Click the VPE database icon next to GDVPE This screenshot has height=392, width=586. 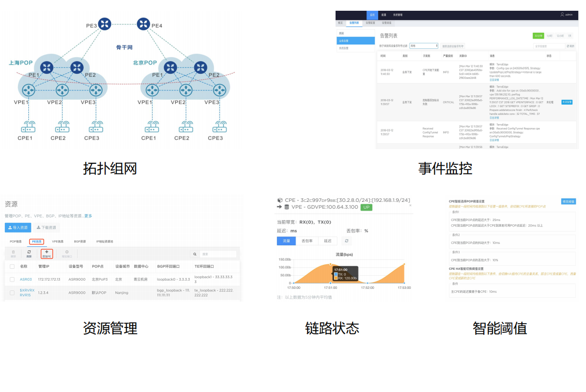(x=287, y=207)
